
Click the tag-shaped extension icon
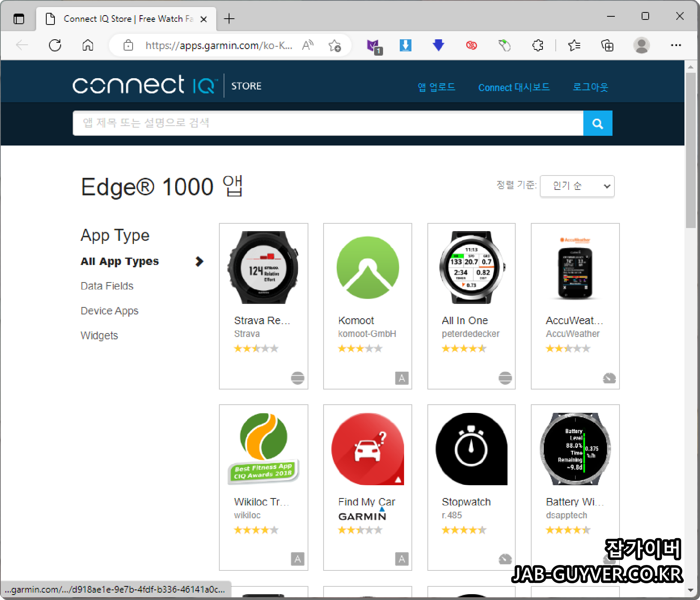point(504,46)
